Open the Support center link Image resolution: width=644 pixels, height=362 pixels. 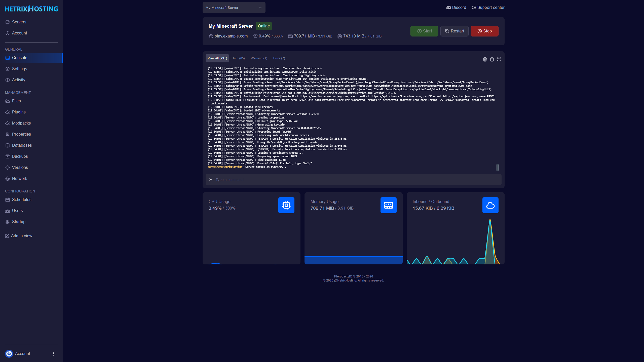coord(488,8)
